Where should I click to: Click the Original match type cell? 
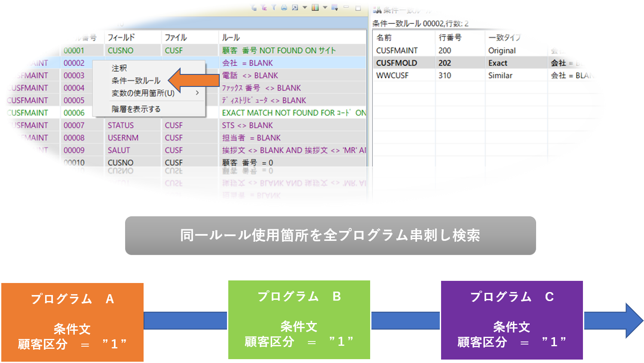502,50
